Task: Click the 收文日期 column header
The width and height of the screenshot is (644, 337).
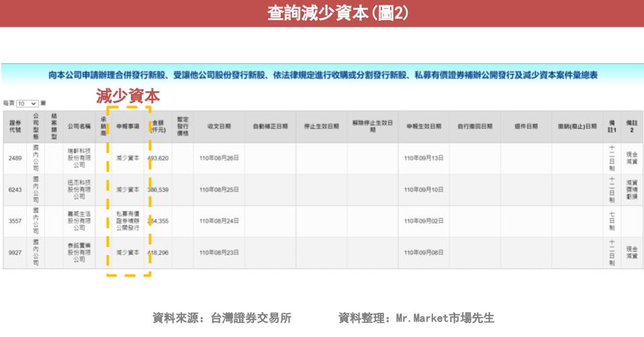Action: (219, 126)
